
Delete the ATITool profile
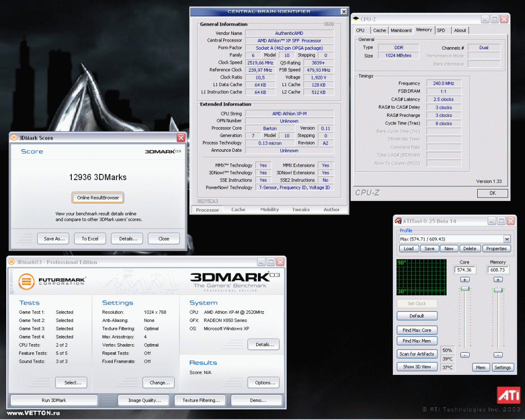point(470,249)
